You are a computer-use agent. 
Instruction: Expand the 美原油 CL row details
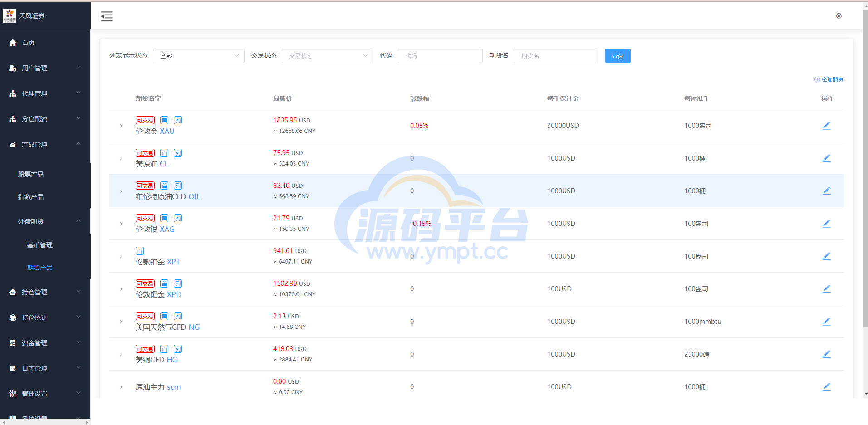coord(121,158)
